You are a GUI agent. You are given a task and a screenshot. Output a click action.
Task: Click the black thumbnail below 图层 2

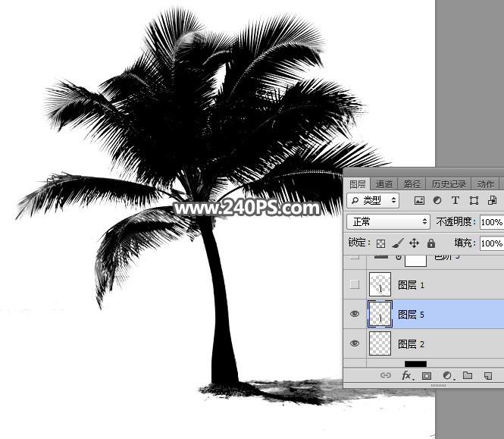(x=415, y=364)
